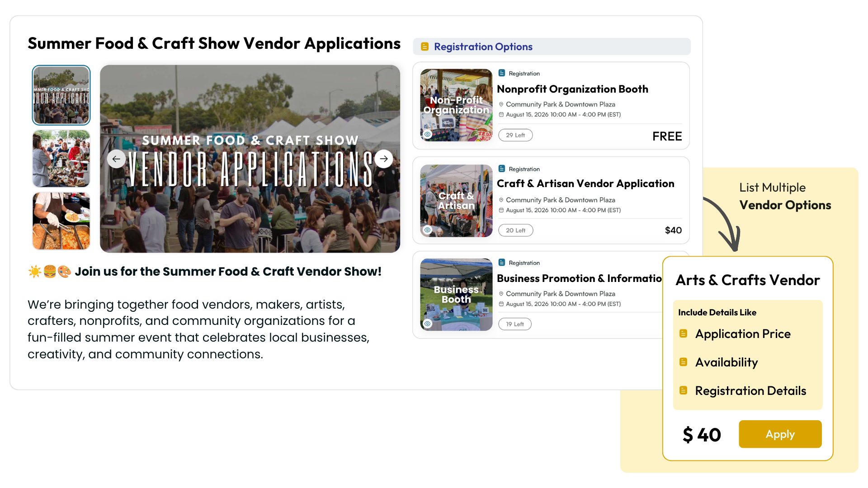Click the Summer Food & Craft Show page title
Image resolution: width=868 pixels, height=488 pixels.
[214, 43]
